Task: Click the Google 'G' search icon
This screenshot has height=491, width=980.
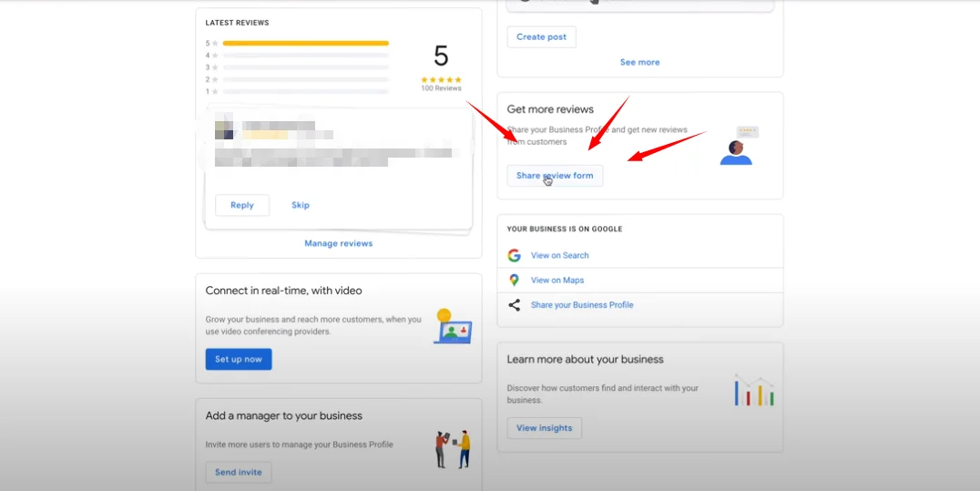Action: [514, 256]
